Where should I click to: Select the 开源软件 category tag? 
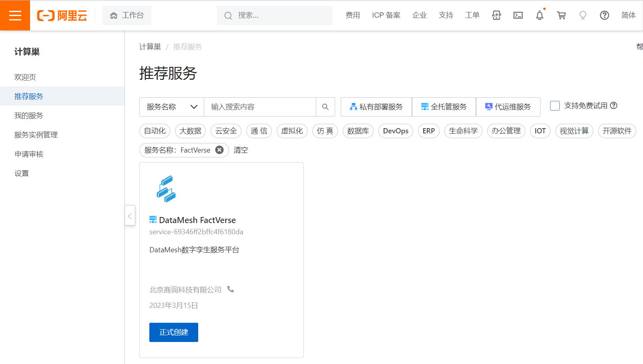(617, 131)
